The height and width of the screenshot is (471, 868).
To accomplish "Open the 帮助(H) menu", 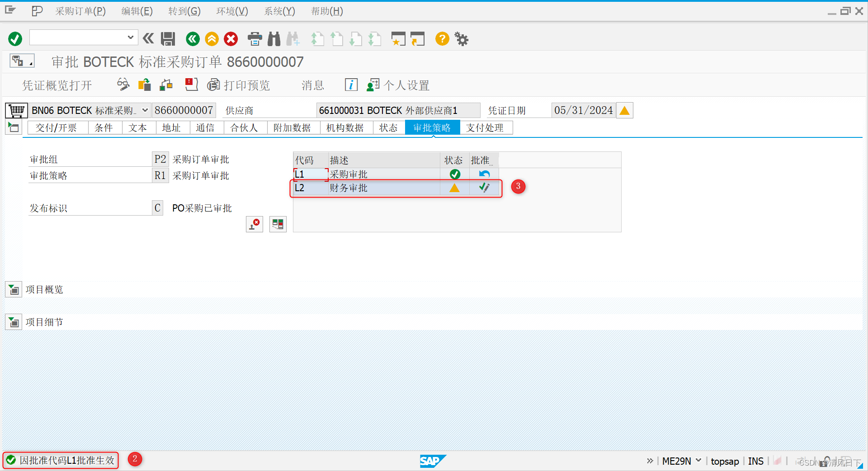I will coord(327,11).
